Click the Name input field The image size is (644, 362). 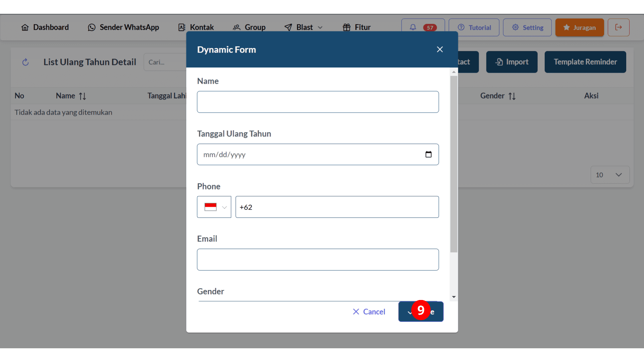[x=318, y=102]
